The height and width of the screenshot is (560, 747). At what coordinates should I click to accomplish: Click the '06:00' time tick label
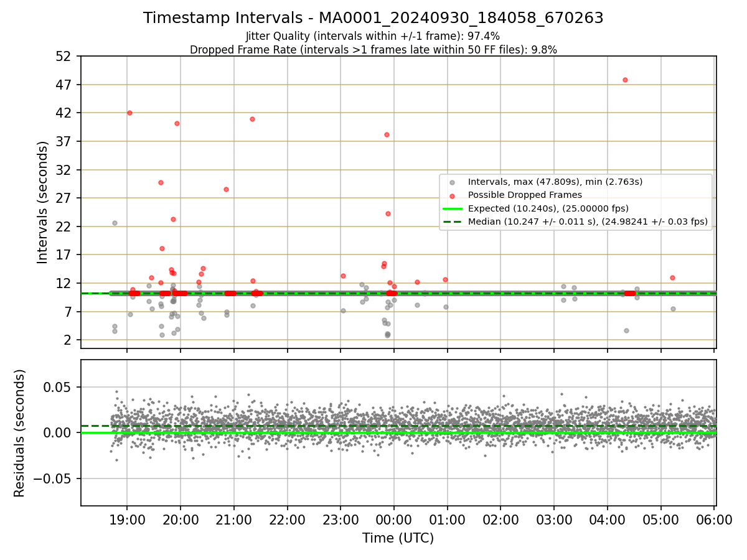tap(714, 520)
